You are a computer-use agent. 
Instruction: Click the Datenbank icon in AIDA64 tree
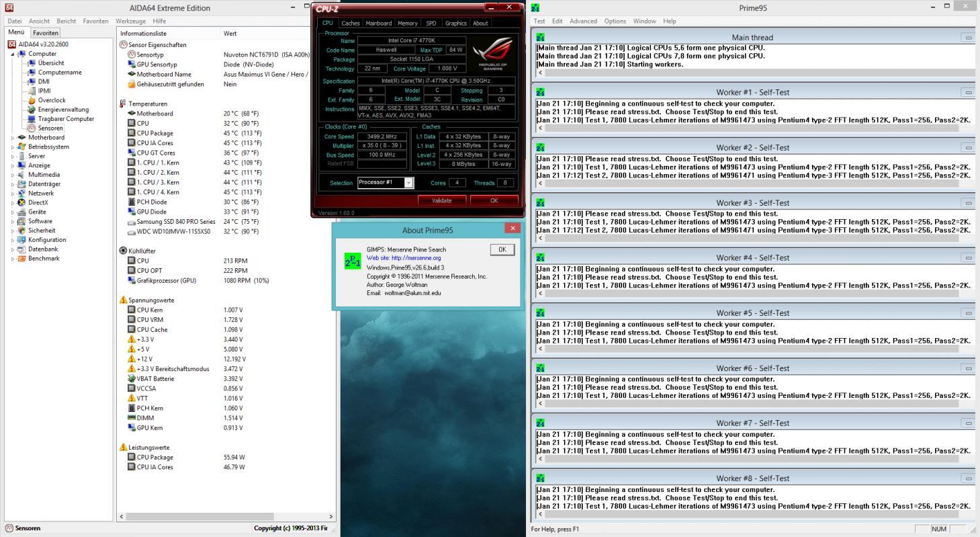21,249
